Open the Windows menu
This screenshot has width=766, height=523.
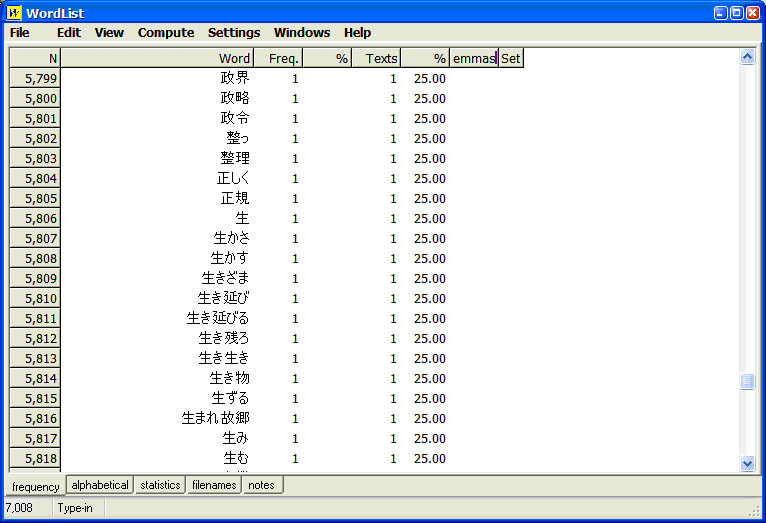tap(302, 33)
